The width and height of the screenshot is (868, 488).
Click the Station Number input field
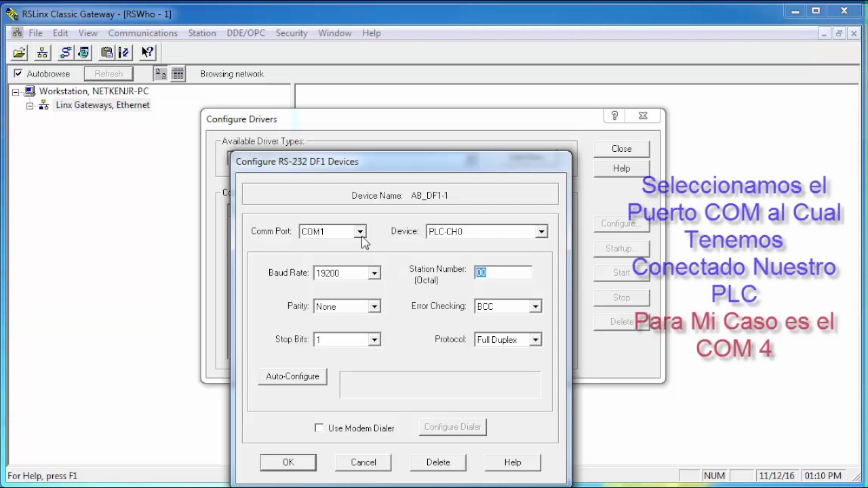(502, 272)
